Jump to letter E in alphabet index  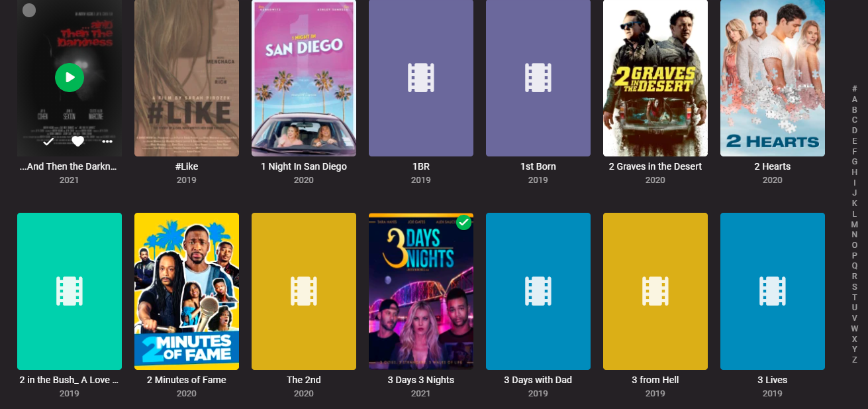(x=855, y=141)
